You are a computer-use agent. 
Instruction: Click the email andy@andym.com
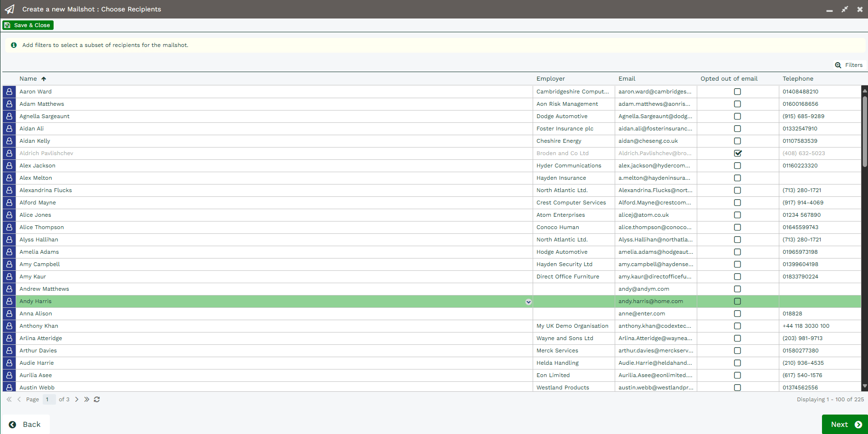click(644, 289)
